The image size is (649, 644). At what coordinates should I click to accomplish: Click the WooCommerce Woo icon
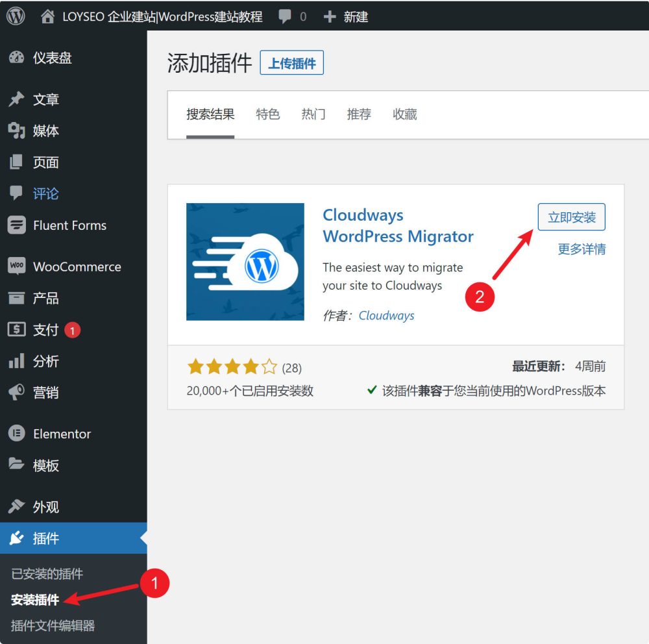pos(17,266)
